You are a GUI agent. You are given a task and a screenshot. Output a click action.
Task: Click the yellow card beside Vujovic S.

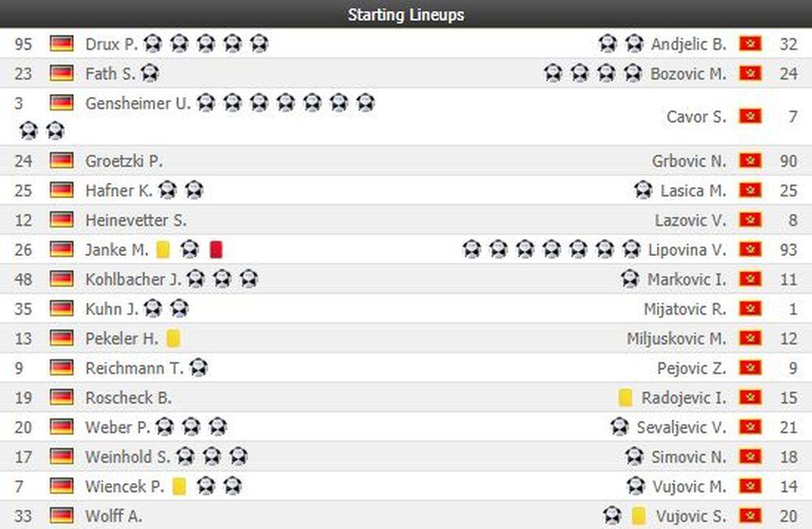pyautogui.click(x=638, y=515)
